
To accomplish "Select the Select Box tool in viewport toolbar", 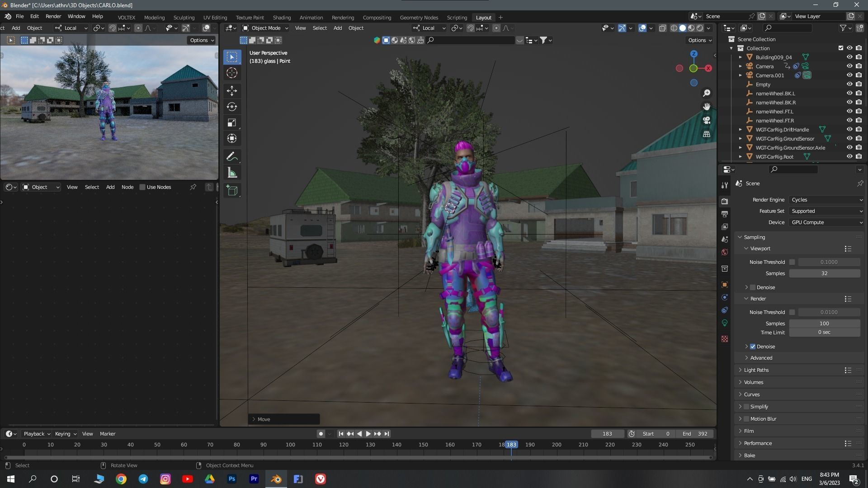I will point(232,57).
